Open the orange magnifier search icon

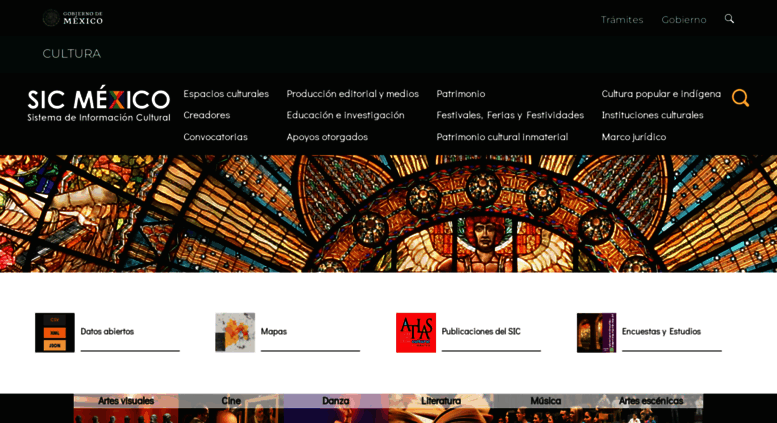pyautogui.click(x=740, y=98)
